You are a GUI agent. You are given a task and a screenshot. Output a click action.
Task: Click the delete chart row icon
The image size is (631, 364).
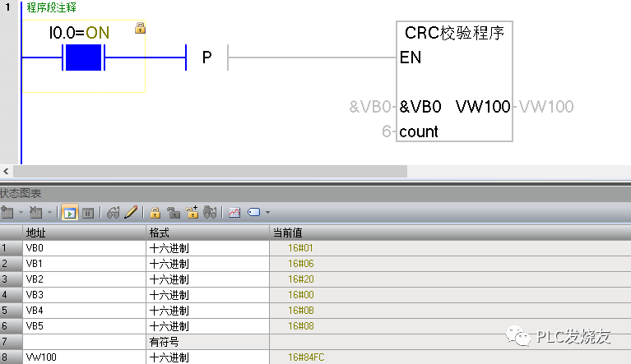click(36, 212)
